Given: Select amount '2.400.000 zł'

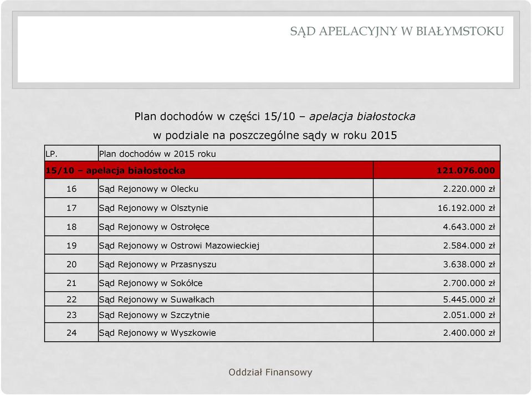Looking at the screenshot, I should [469, 332].
